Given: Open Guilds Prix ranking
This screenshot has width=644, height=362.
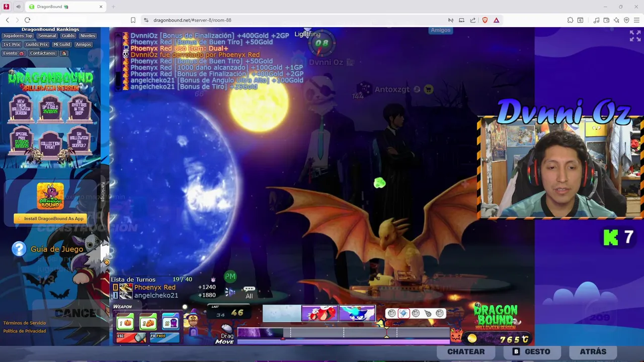Looking at the screenshot, I should (x=37, y=45).
